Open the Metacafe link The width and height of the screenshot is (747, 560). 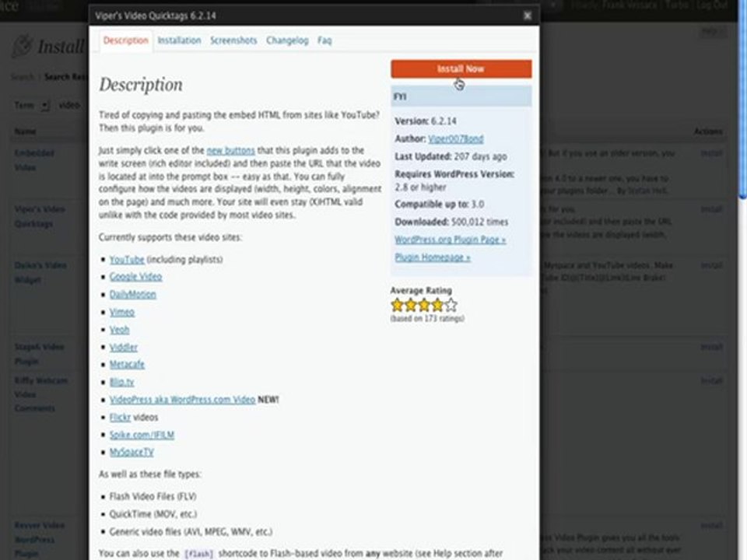click(127, 364)
